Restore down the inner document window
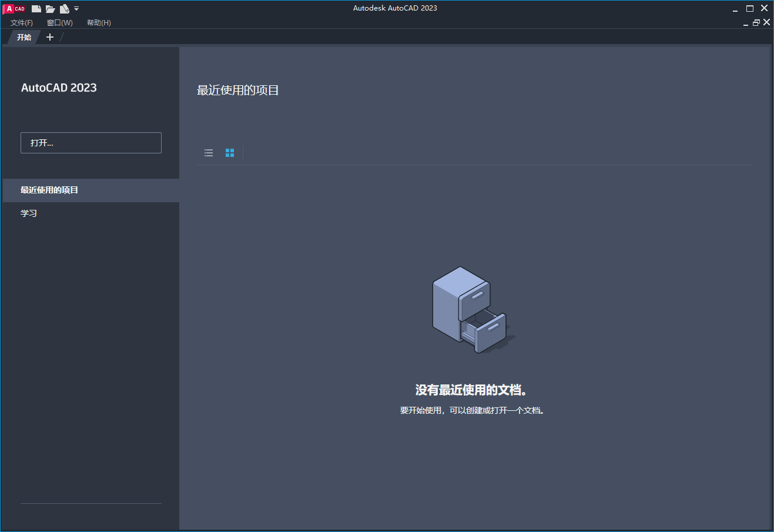The width and height of the screenshot is (774, 532). 756,23
